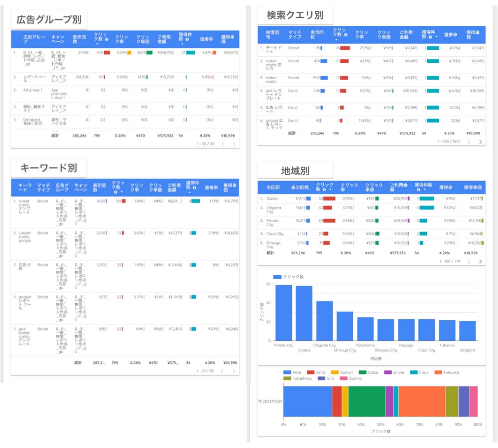
Task: Click the Fukushima olive legend swatch
Action: coord(287,378)
